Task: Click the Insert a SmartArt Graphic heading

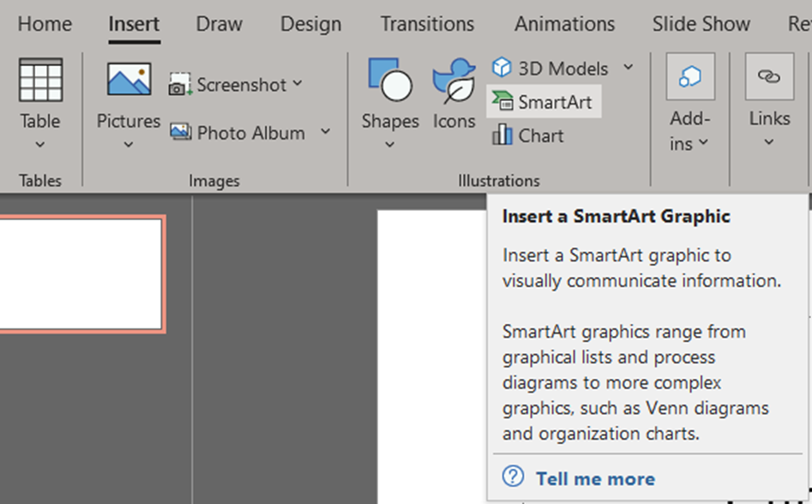Action: pyautogui.click(x=617, y=216)
